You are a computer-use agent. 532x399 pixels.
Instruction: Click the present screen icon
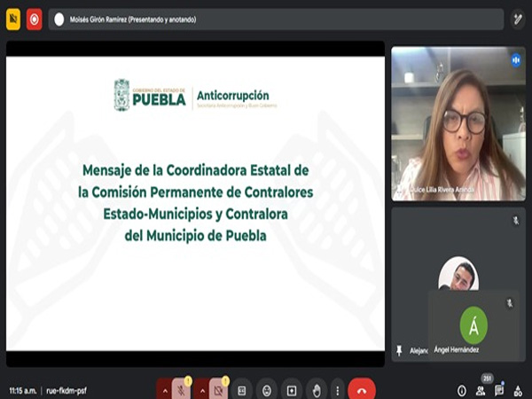291,389
